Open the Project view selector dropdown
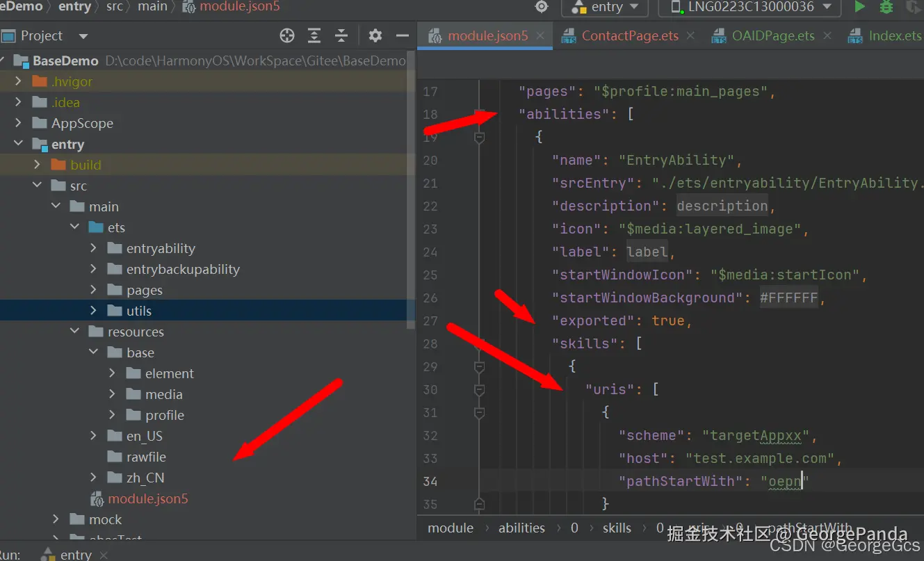This screenshot has width=924, height=561. coord(83,35)
